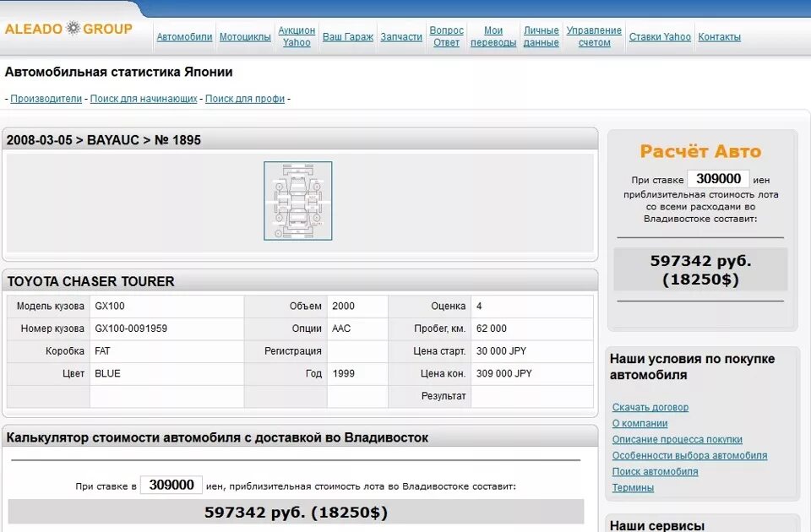Open Ставки Yahoo page
This screenshot has height=532, width=811.
coord(660,36)
